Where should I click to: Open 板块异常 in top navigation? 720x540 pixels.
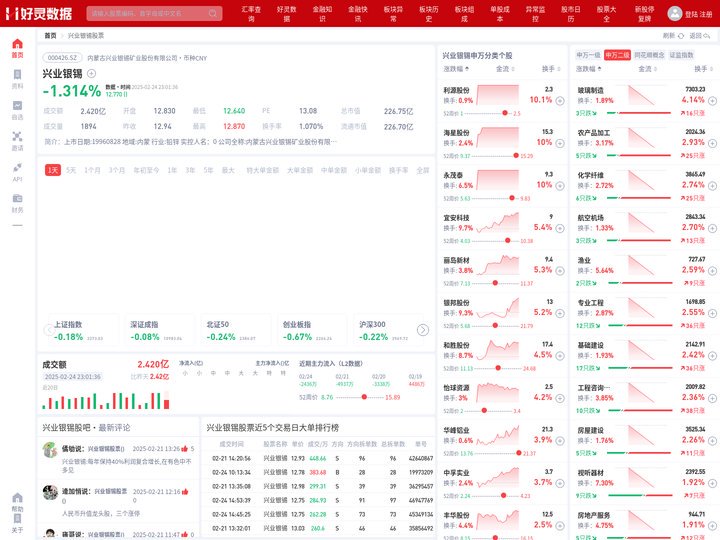pos(393,14)
